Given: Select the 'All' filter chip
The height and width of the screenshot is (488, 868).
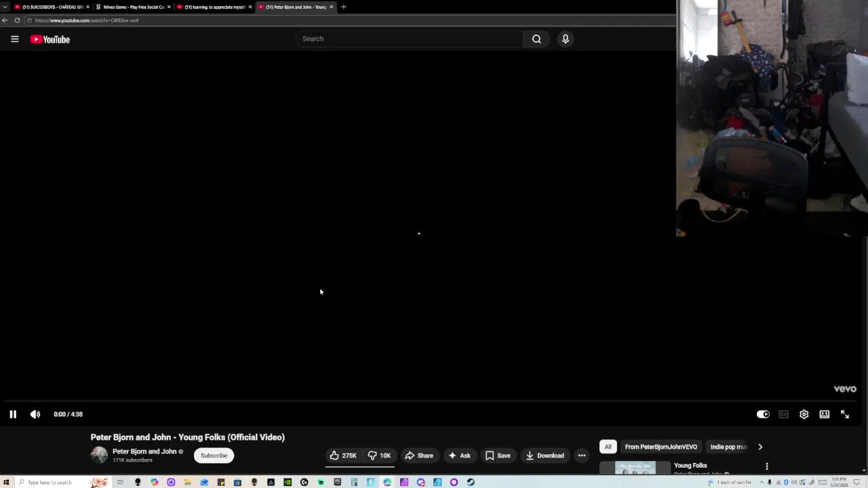Looking at the screenshot, I should point(608,447).
